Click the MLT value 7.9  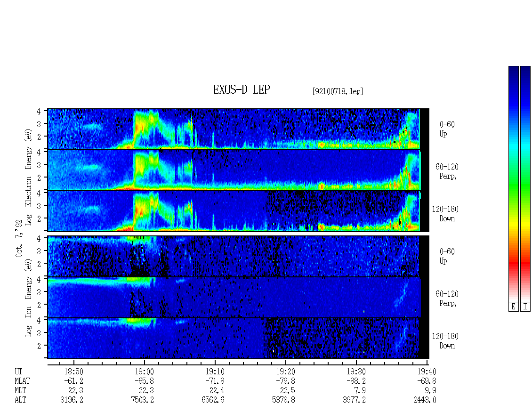click(360, 391)
